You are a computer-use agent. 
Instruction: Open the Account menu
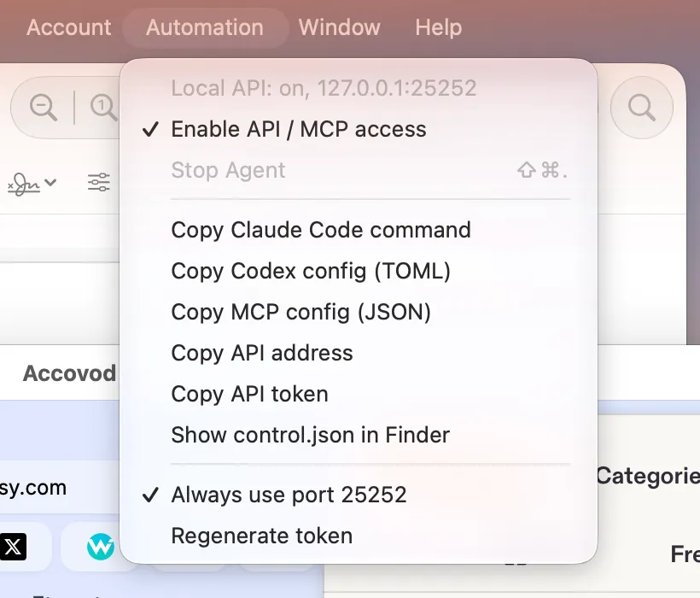(x=69, y=27)
